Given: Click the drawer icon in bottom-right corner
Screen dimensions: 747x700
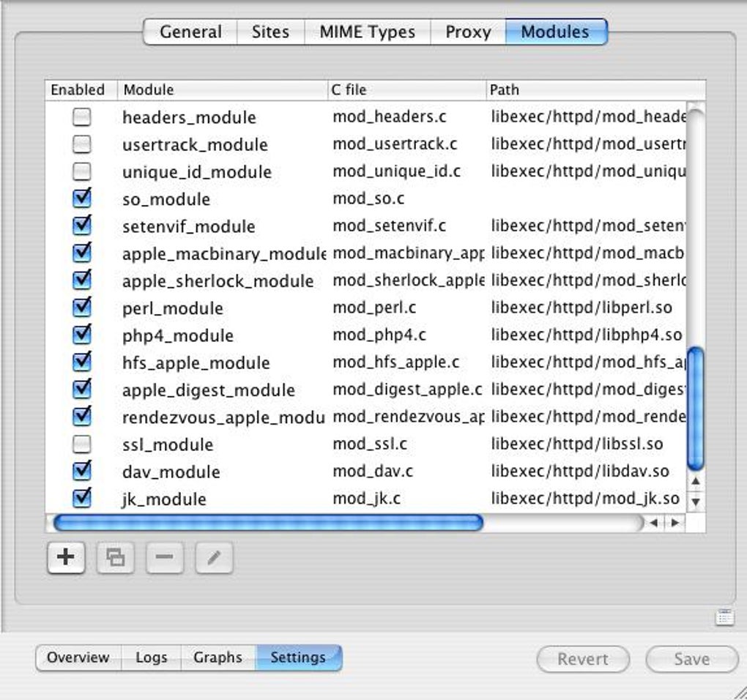Looking at the screenshot, I should click(724, 617).
